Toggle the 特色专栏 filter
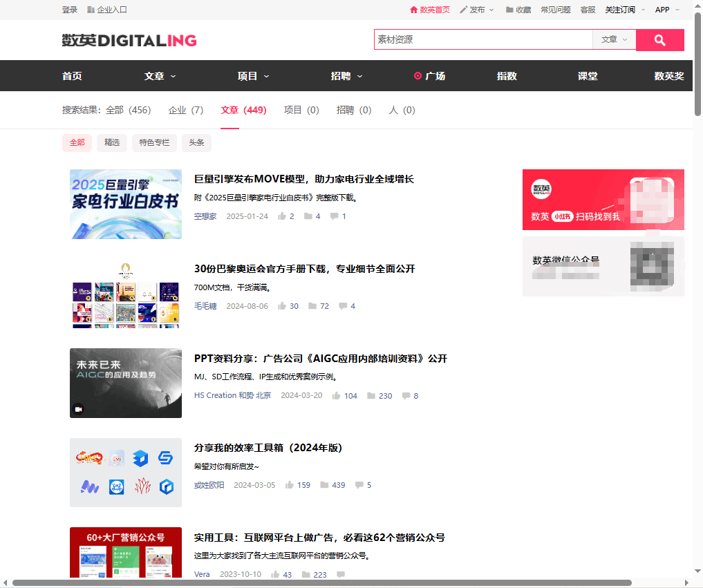The width and height of the screenshot is (703, 588). click(x=154, y=142)
